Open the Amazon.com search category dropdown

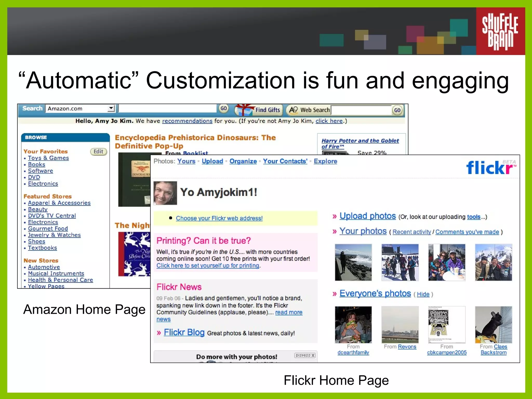click(x=81, y=108)
